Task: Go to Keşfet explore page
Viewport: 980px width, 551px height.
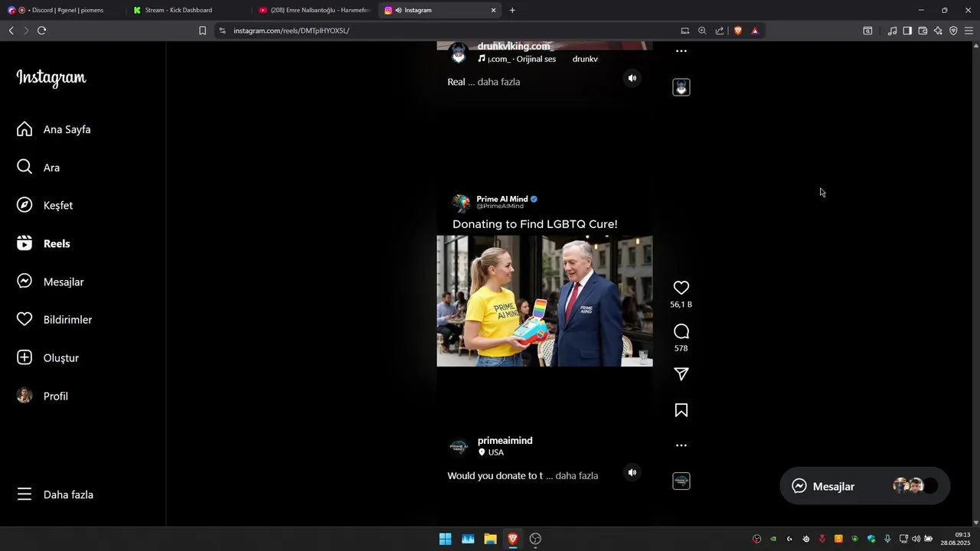Action: pos(45,205)
